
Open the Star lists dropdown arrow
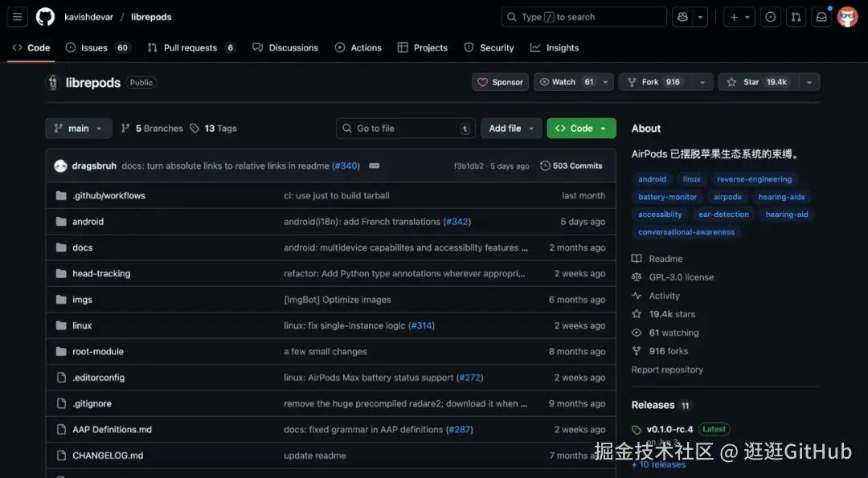pos(809,82)
